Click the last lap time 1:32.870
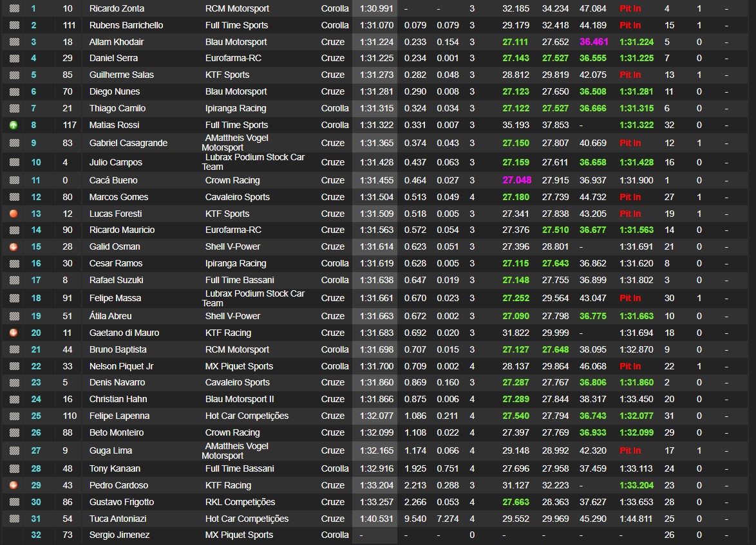 pyautogui.click(x=636, y=349)
